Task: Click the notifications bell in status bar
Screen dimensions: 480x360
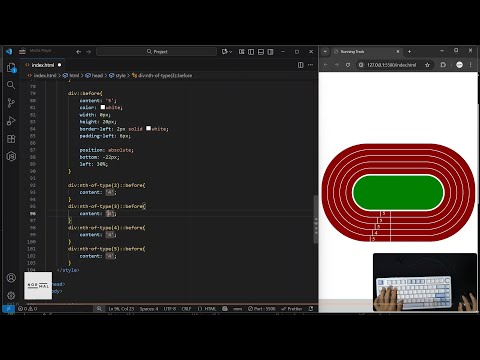Action: (311, 309)
